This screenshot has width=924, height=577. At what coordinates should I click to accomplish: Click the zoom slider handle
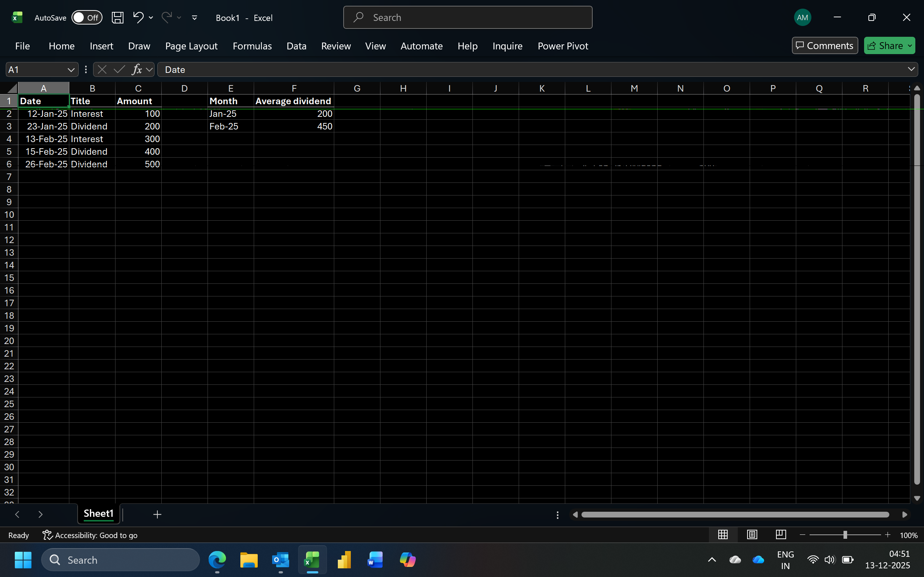[845, 535]
